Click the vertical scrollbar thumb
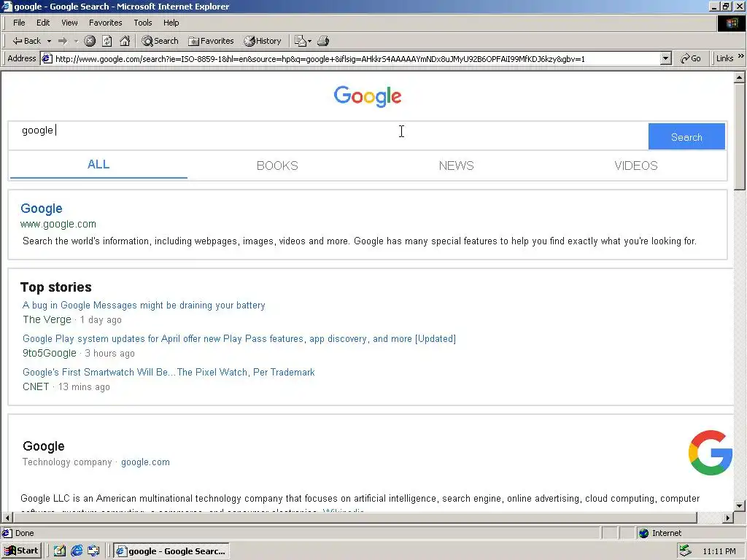Image resolution: width=747 pixels, height=560 pixels. pyautogui.click(x=740, y=136)
